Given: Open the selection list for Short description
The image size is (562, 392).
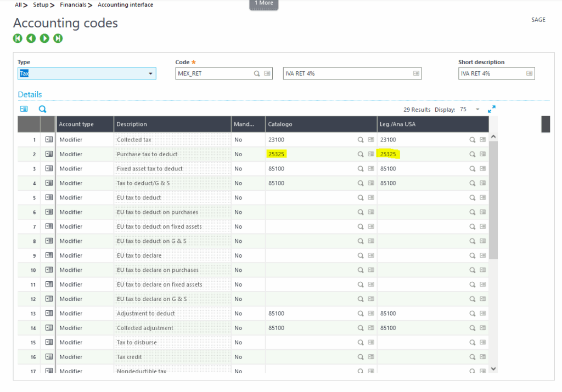Looking at the screenshot, I should click(529, 73).
